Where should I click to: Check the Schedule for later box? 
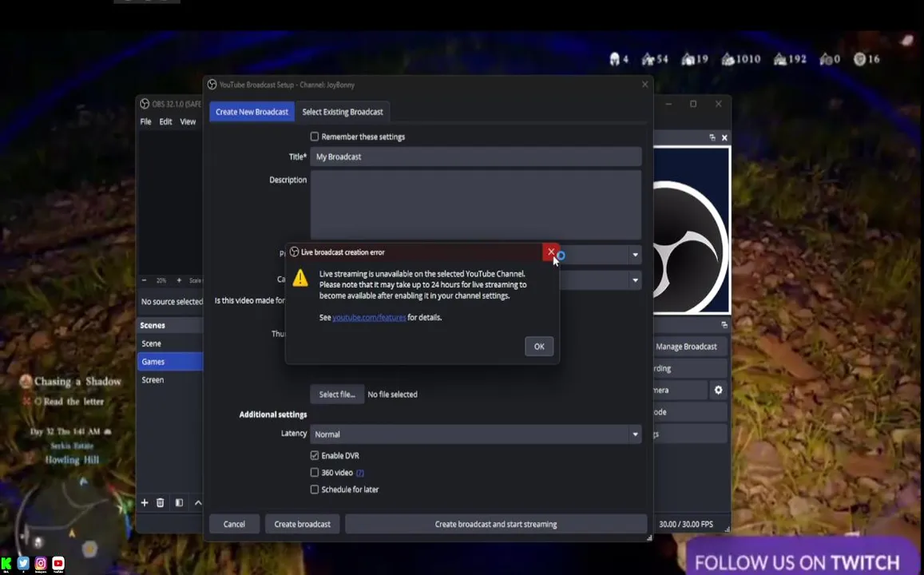pyautogui.click(x=315, y=490)
